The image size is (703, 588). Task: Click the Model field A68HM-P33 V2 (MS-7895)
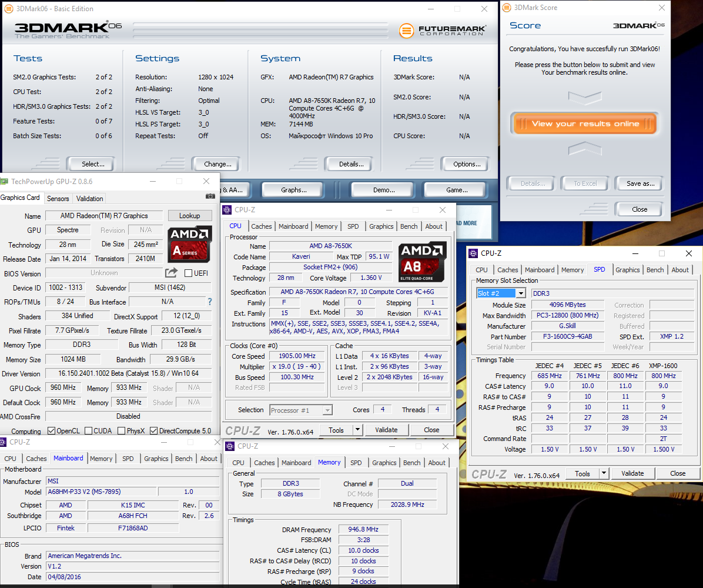point(101,492)
